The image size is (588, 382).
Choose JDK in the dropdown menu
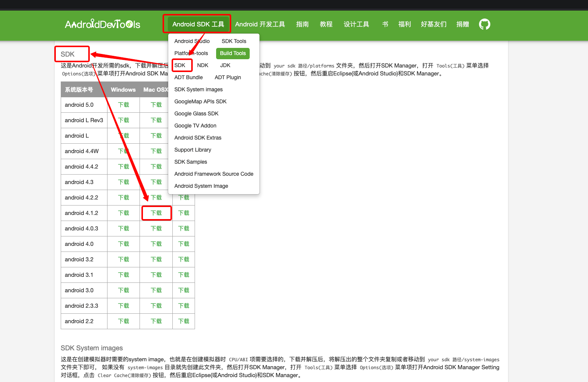tap(225, 65)
